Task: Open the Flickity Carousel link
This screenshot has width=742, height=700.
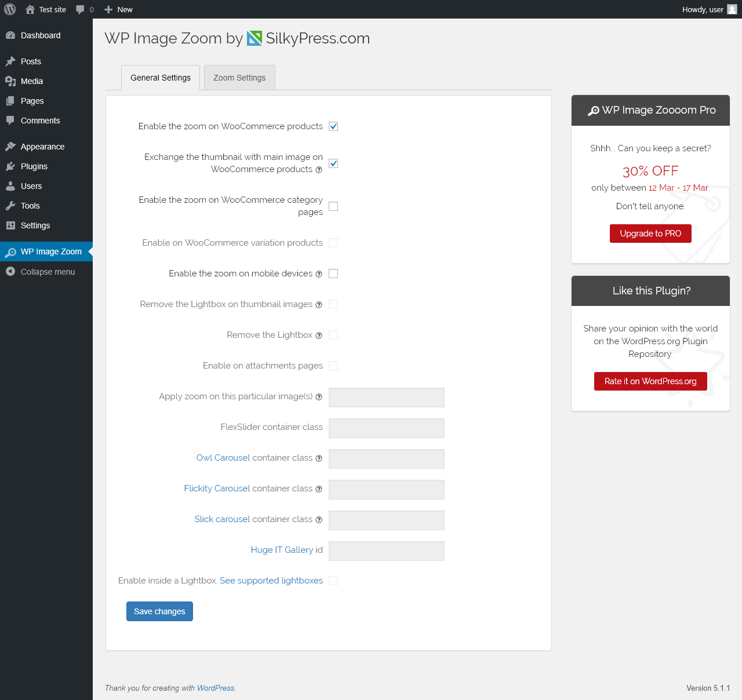Action: point(217,488)
